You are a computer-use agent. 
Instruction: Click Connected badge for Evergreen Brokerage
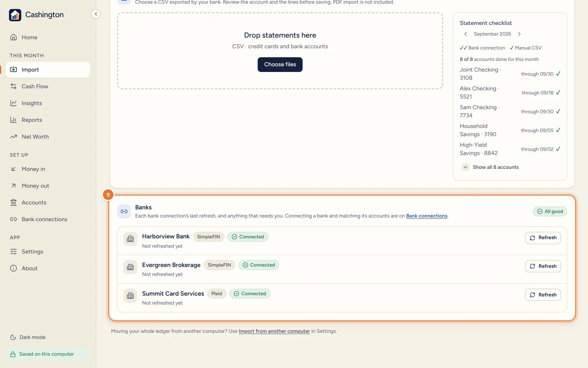258,265
